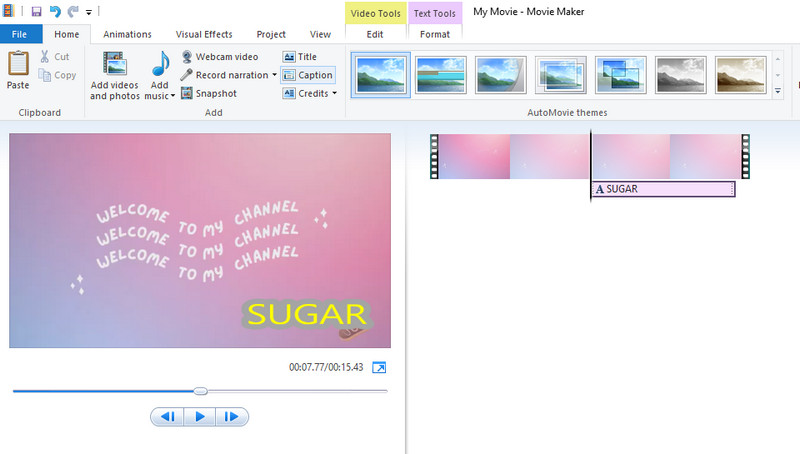Expand the AutoMovie themes gallery
Viewport: 800px width, 454px height.
click(778, 92)
